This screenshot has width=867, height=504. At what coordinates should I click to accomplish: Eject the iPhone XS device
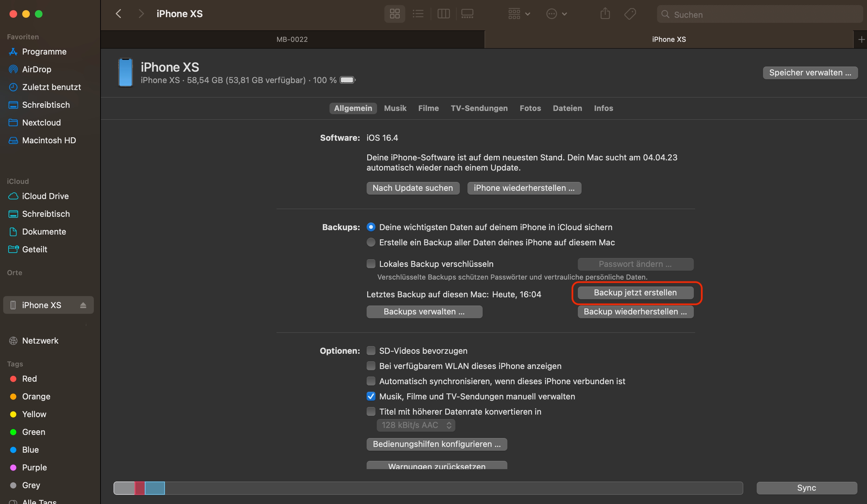pyautogui.click(x=83, y=305)
